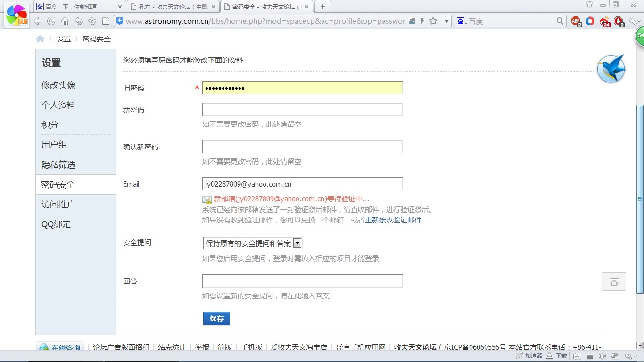This screenshot has width=644, height=362.
Task: Close the 孔方 tab
Action: coord(213,7)
